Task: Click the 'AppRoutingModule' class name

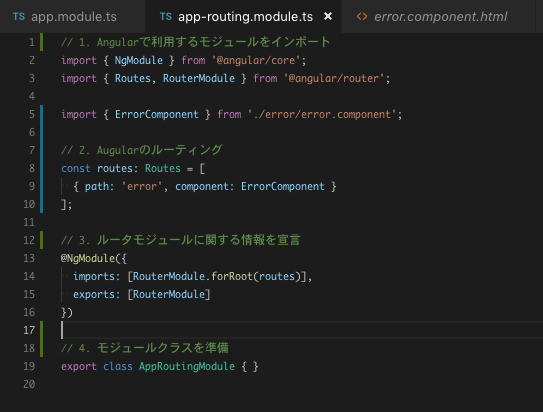Action: pos(187,367)
